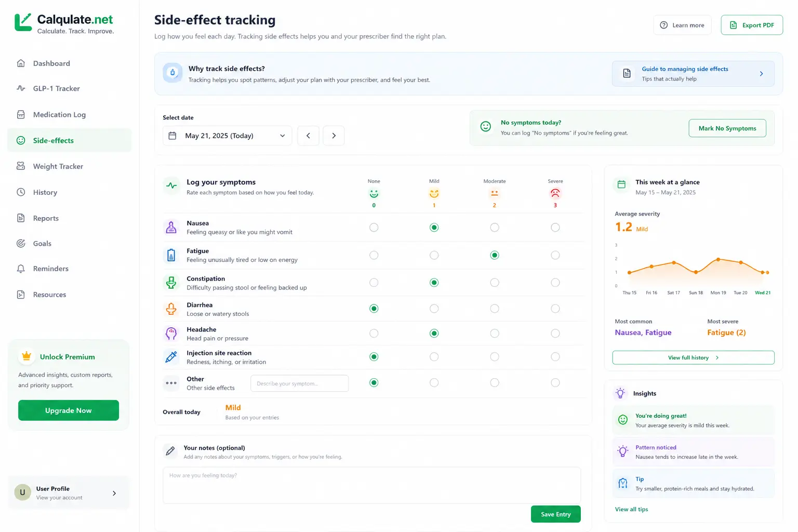Set Fatigue severity to Mild
This screenshot has height=532, width=798.
[434, 255]
